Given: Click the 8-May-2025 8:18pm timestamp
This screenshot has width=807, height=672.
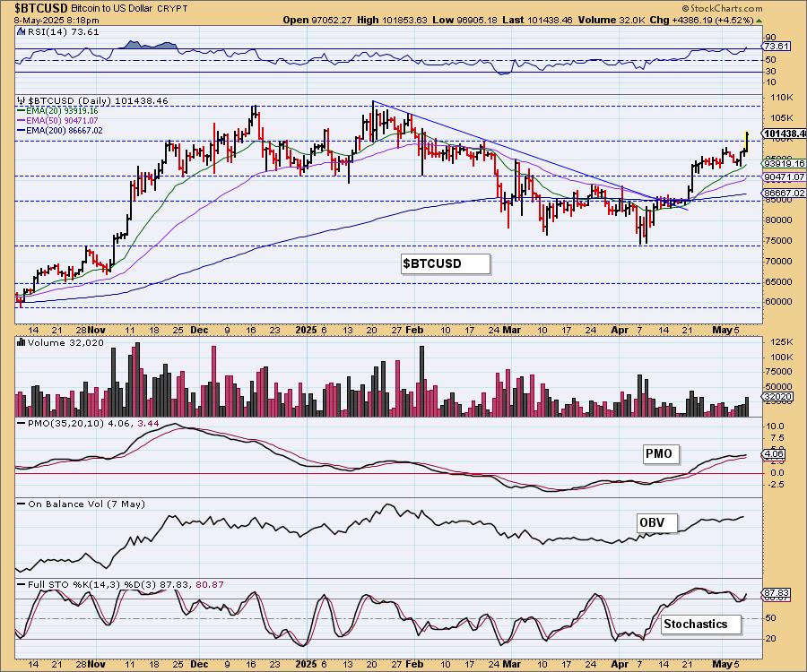Looking at the screenshot, I should 56,21.
